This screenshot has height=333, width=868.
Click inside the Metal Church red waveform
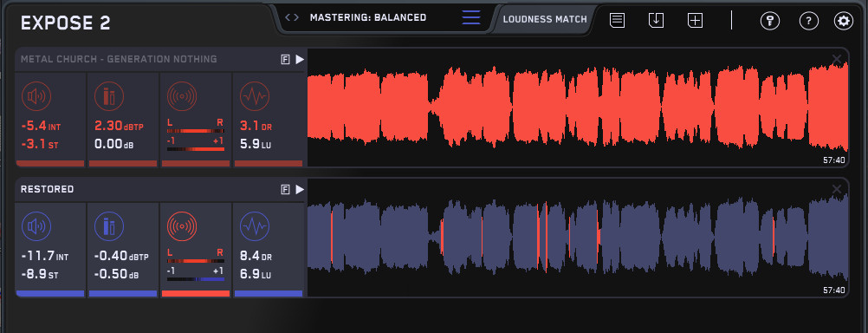(578, 108)
